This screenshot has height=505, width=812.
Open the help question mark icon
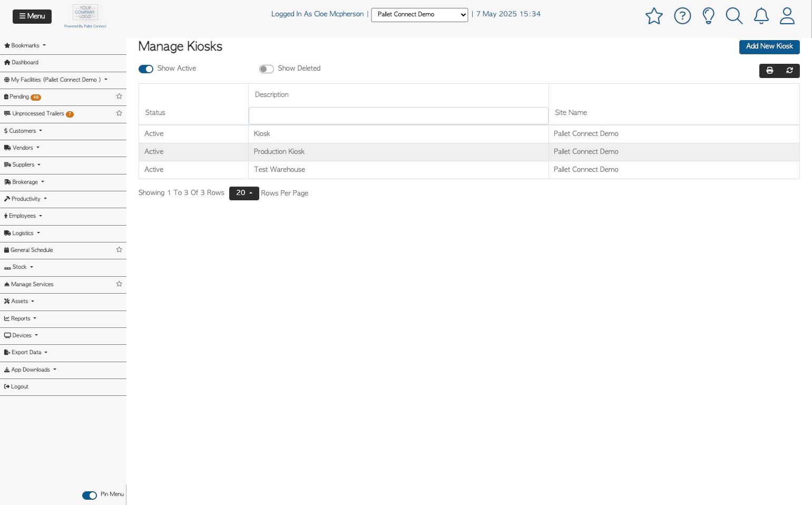point(682,16)
